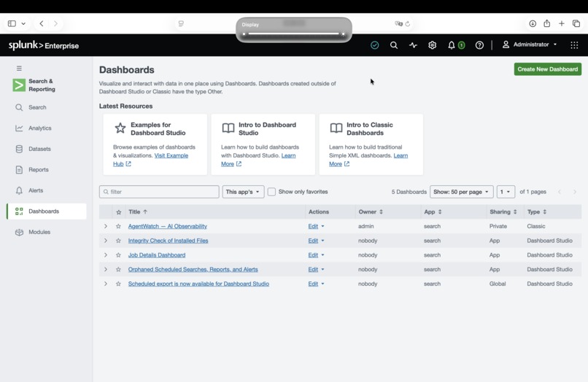Show browser tab overview icon
Image resolution: width=588 pixels, height=382 pixels.
tap(576, 23)
